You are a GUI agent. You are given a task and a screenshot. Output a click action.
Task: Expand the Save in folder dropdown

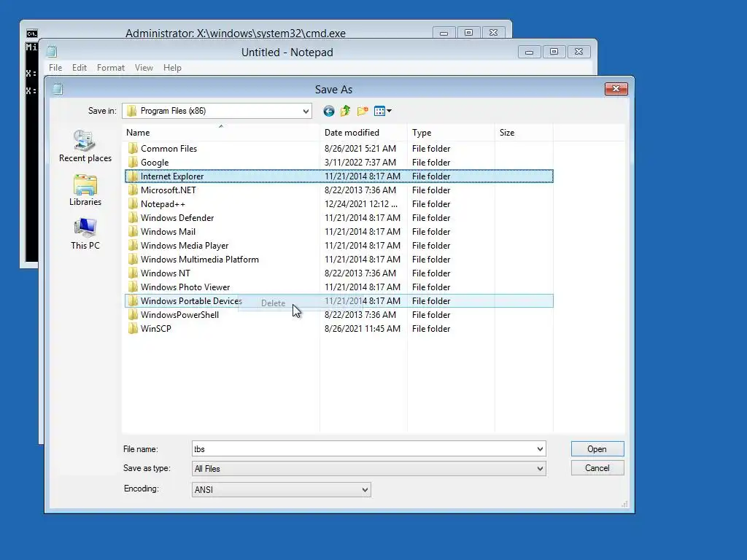point(306,111)
